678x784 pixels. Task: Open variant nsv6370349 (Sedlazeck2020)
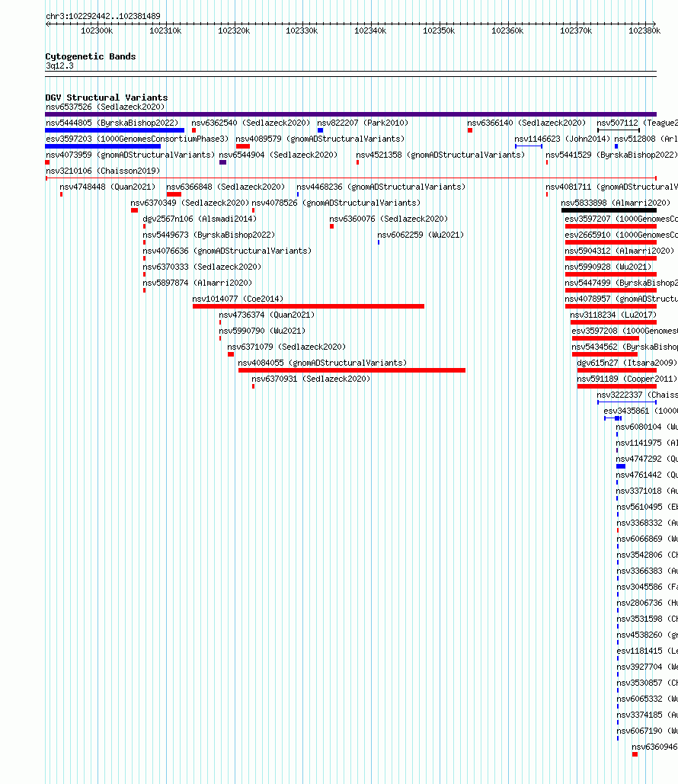click(x=190, y=203)
